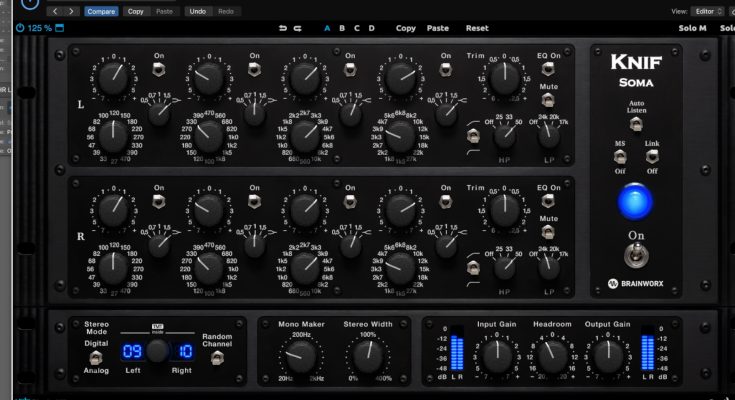Click the Reset button

[x=477, y=28]
